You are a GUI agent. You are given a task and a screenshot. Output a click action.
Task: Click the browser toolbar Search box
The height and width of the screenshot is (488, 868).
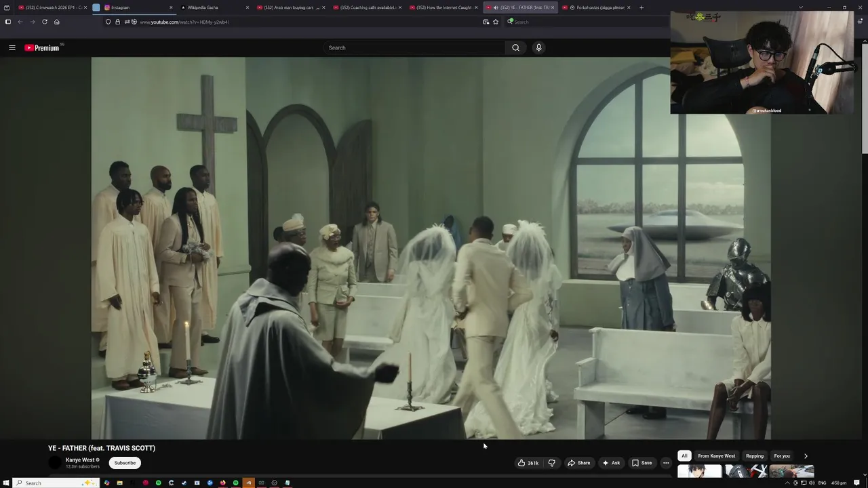click(x=587, y=22)
